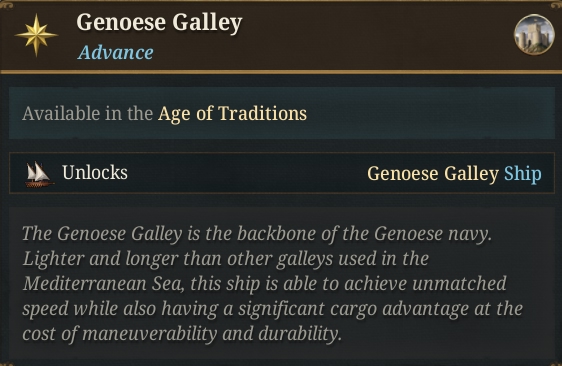Viewport: 562px width, 366px height.
Task: Click the galley ship icon beside Unlocks
Action: [x=39, y=174]
